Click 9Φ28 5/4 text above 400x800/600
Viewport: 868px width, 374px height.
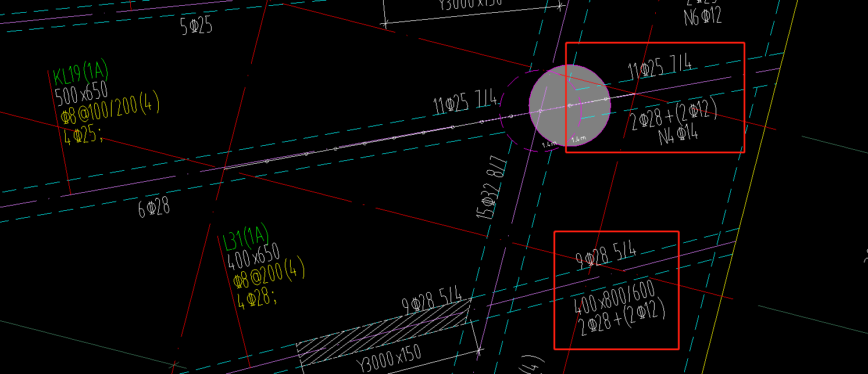coord(605,254)
